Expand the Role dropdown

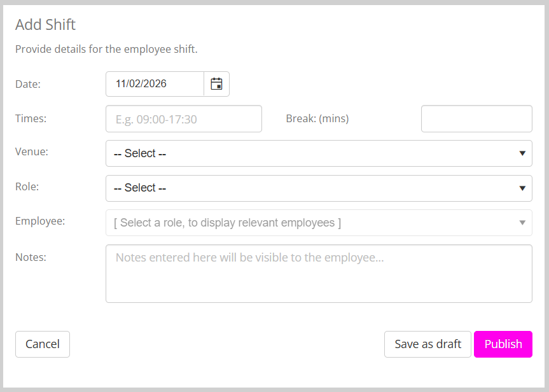click(318, 188)
